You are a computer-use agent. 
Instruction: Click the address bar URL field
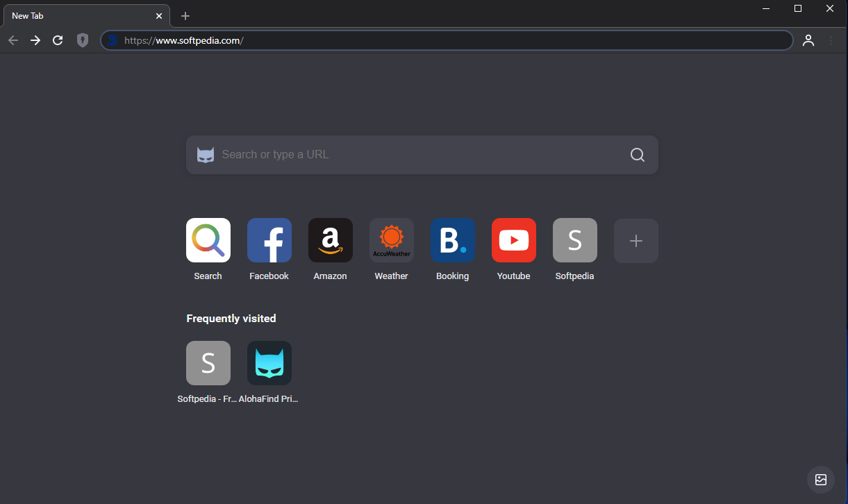point(447,40)
